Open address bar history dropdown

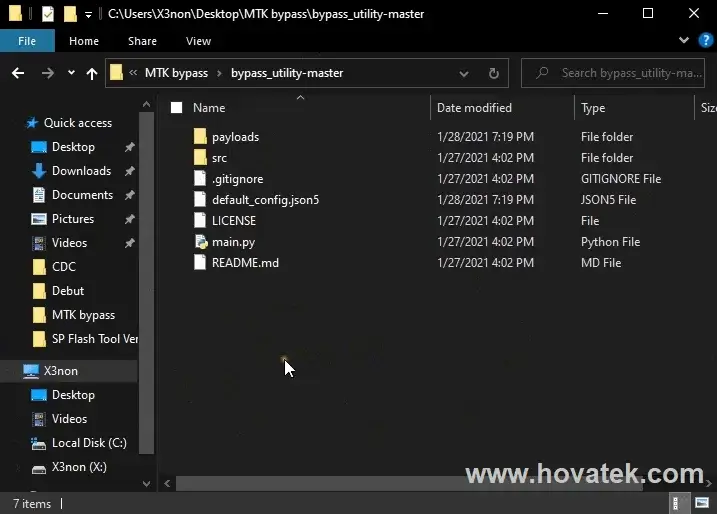click(x=464, y=73)
